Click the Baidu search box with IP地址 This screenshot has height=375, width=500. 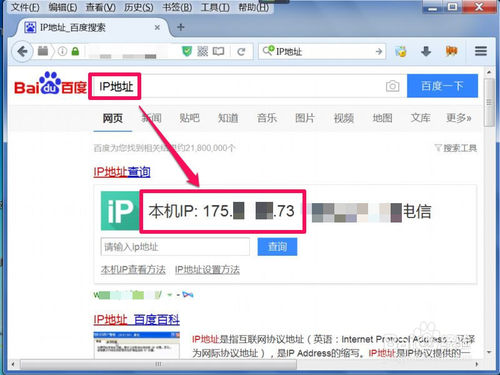coord(247,86)
